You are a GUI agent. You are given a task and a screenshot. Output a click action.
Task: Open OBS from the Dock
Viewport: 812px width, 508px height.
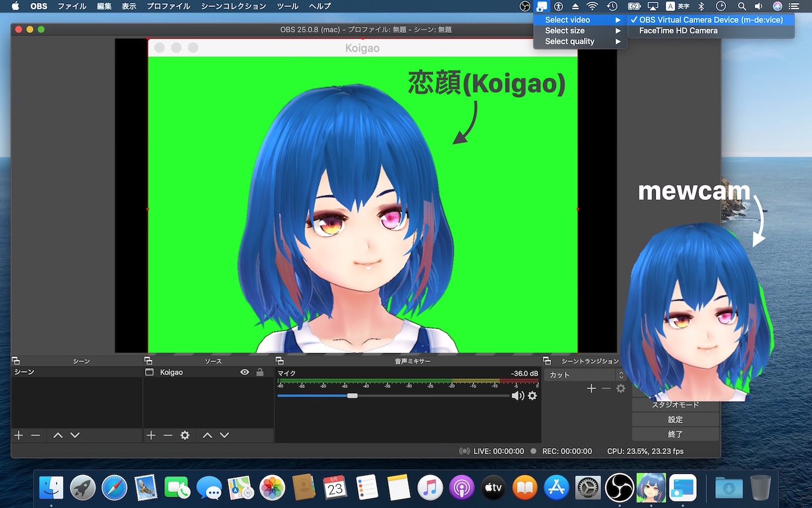pyautogui.click(x=619, y=488)
